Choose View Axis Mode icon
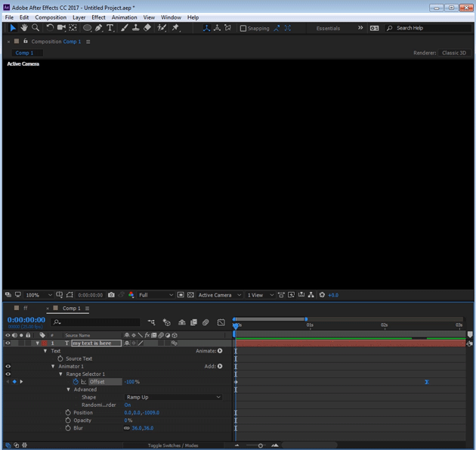Screen dimensions: 476x450 [227, 28]
